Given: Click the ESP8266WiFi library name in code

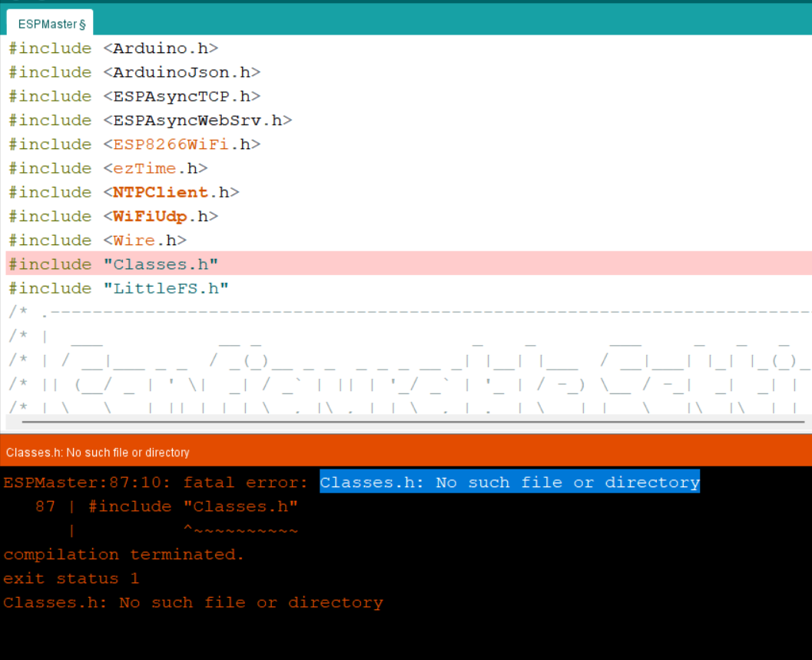Looking at the screenshot, I should [x=169, y=144].
